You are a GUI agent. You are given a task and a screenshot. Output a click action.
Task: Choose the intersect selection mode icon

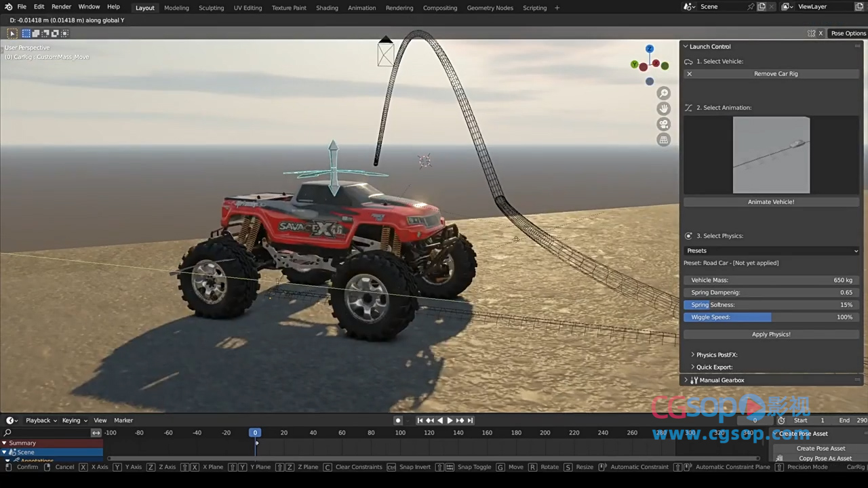(64, 33)
